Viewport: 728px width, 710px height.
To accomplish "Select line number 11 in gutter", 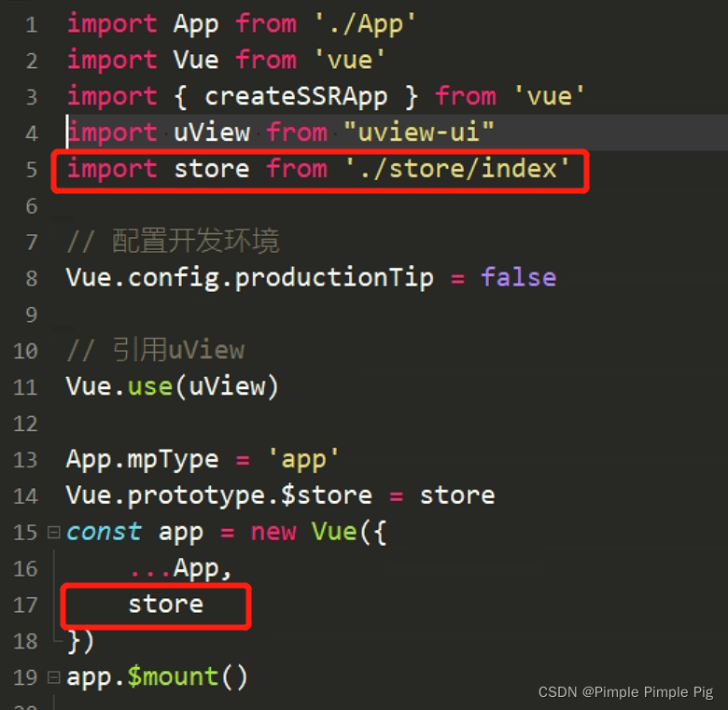I will 25,387.
